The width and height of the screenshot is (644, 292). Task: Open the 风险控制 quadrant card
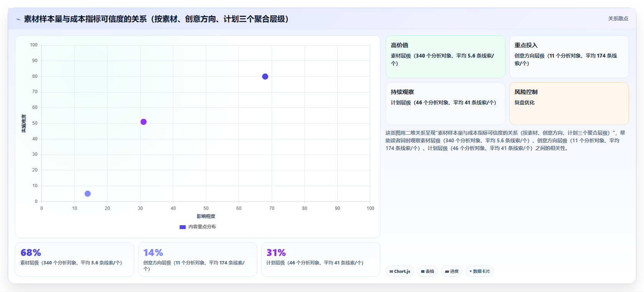[x=569, y=104]
